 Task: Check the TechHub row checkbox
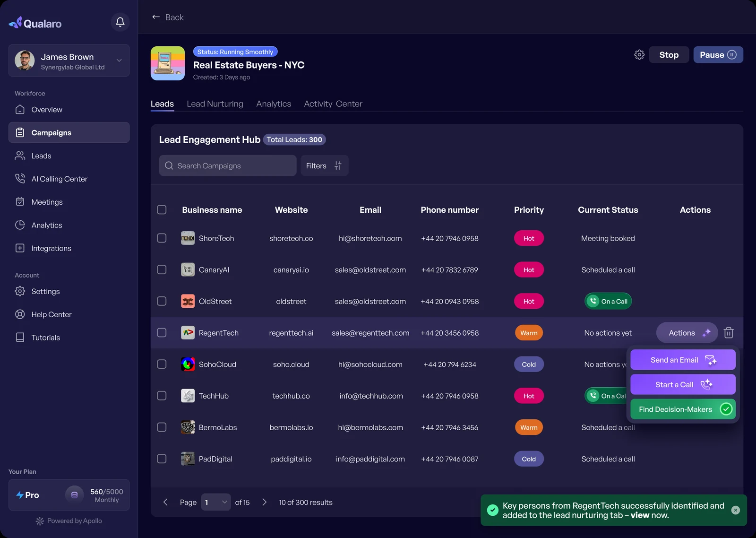[162, 396]
